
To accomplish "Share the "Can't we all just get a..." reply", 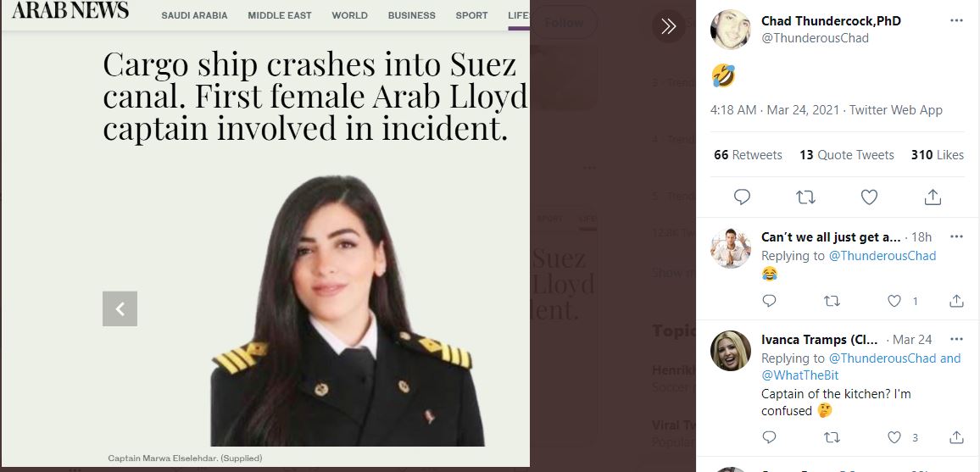I will tap(956, 301).
